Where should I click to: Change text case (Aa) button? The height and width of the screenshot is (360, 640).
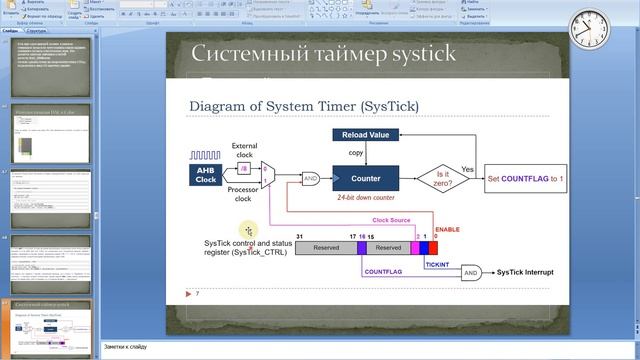(173, 14)
